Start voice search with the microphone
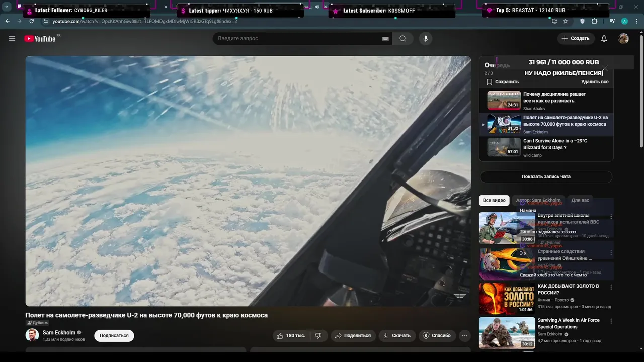 (x=426, y=39)
